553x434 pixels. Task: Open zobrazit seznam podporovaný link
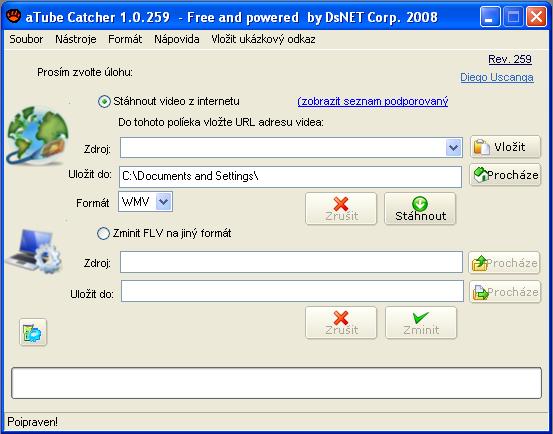[x=373, y=102]
